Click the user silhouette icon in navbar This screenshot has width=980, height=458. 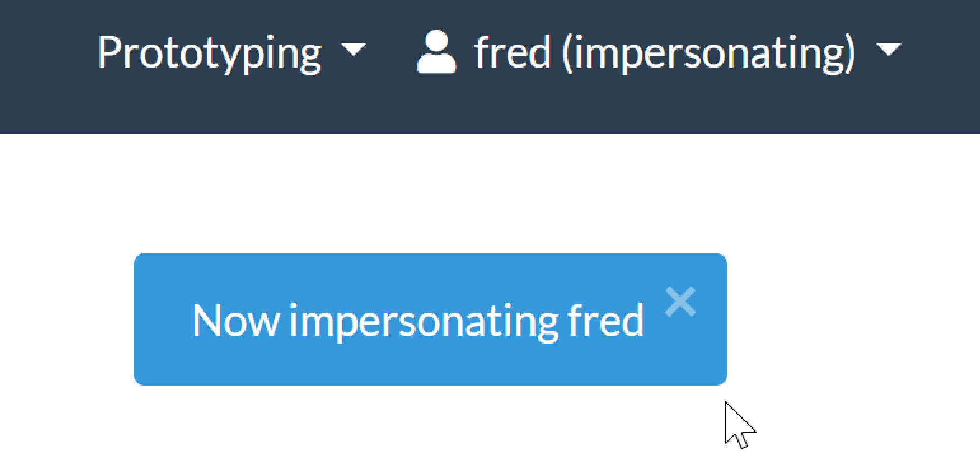[x=436, y=52]
